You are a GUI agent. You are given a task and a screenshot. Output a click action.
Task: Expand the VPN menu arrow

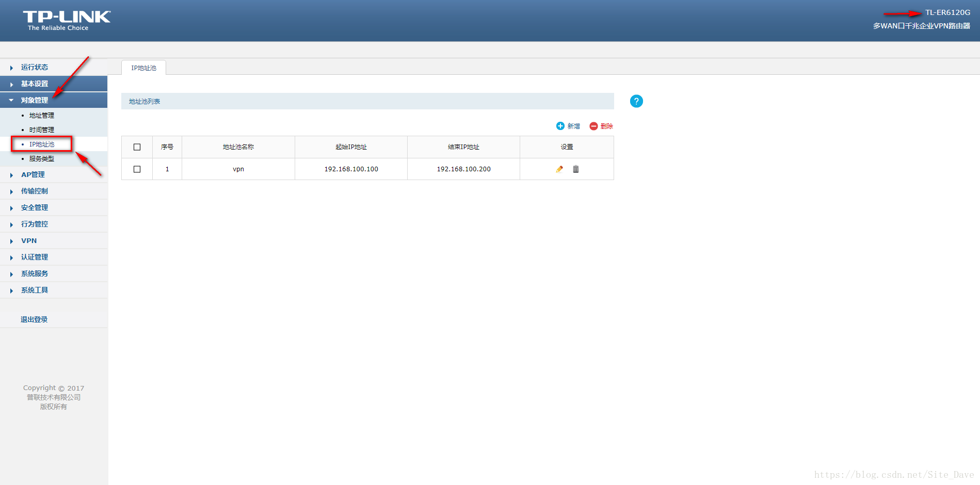11,241
